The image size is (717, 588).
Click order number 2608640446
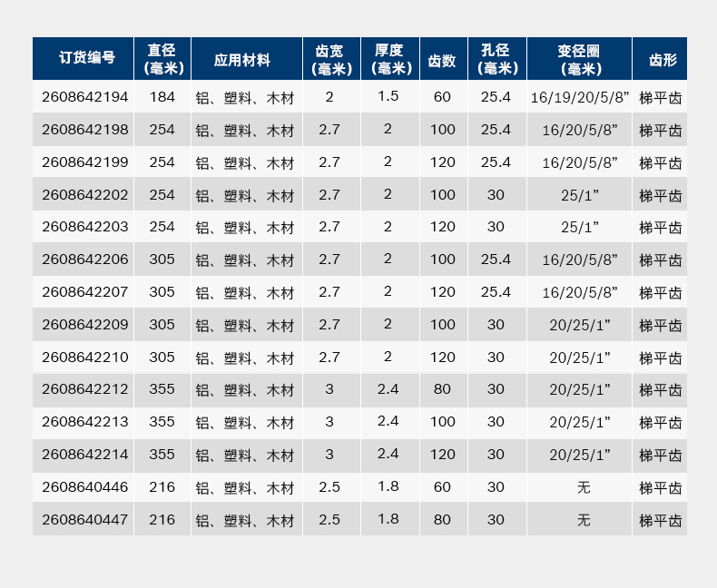click(84, 487)
